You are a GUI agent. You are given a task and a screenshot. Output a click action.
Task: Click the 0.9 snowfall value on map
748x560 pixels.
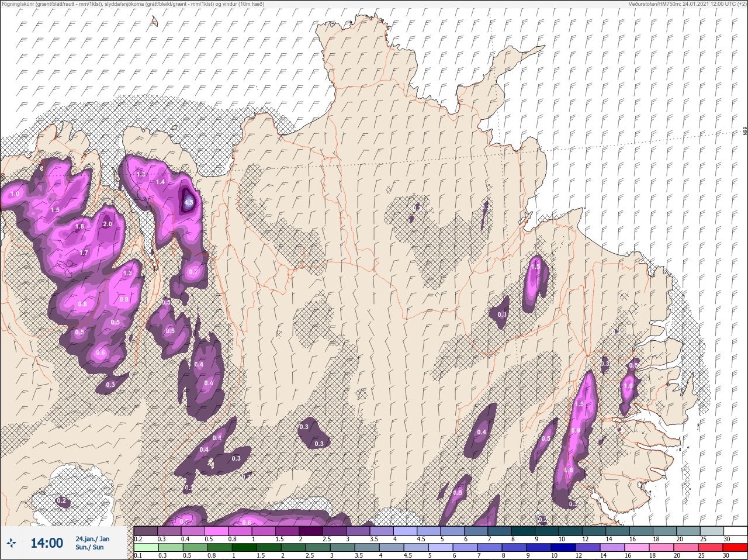click(x=576, y=431)
